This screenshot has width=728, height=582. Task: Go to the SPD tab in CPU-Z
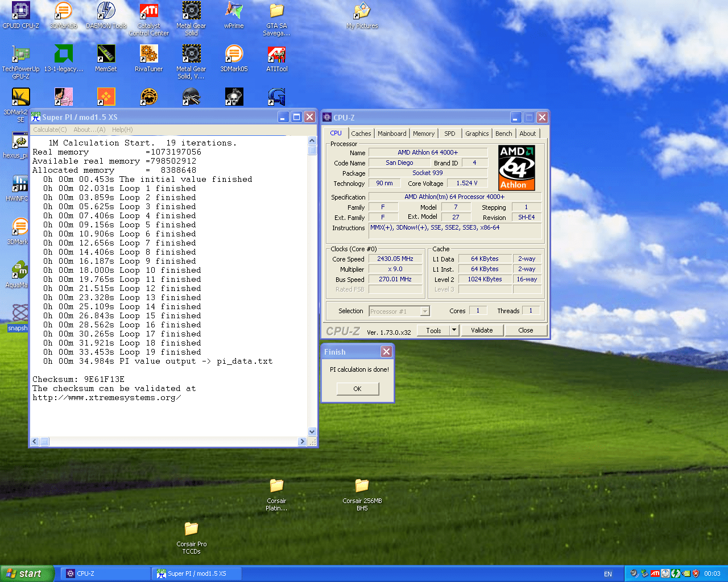(x=450, y=134)
